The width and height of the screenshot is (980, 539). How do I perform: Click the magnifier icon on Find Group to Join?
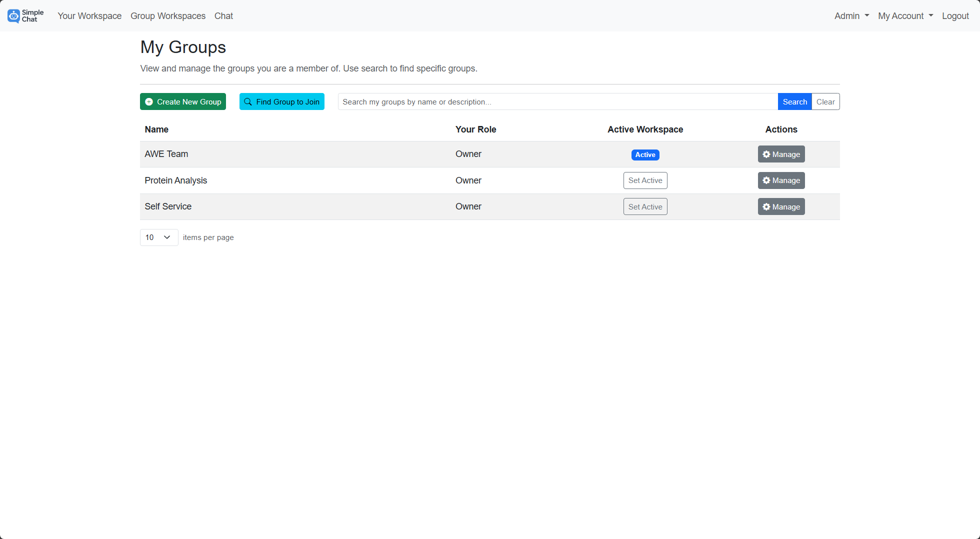pos(248,102)
